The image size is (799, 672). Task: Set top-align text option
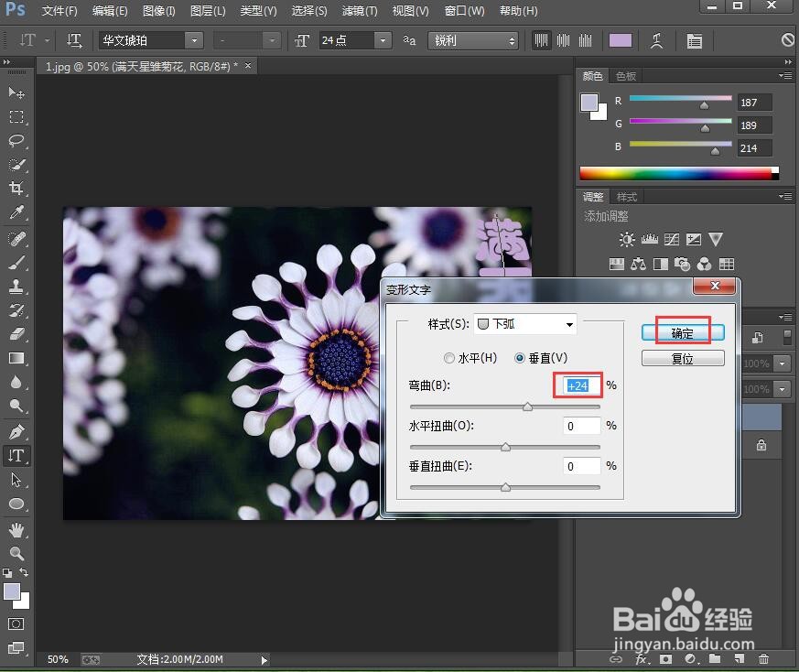(541, 40)
